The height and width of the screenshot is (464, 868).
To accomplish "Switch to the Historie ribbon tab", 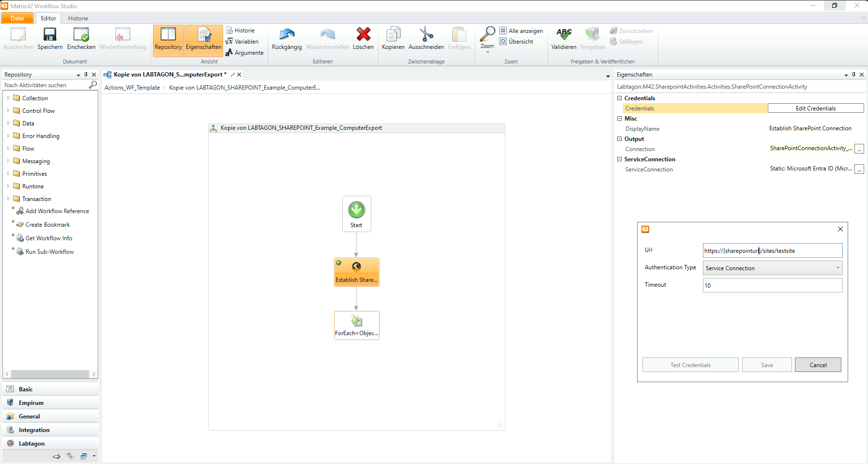I will [x=78, y=18].
